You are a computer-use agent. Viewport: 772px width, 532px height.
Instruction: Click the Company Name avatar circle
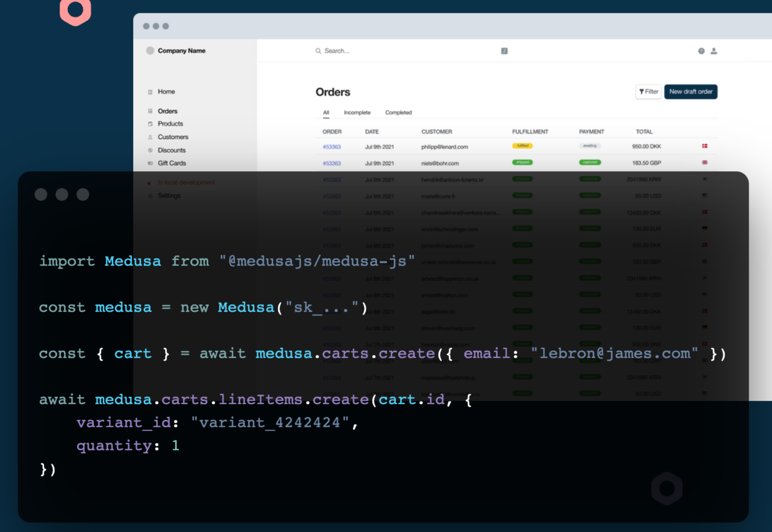click(150, 51)
